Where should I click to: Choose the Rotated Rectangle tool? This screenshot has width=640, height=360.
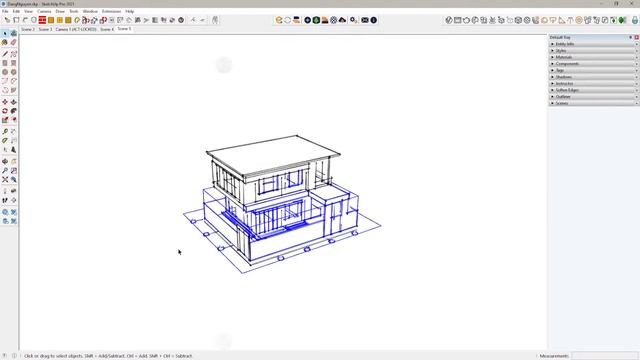[x=13, y=63]
